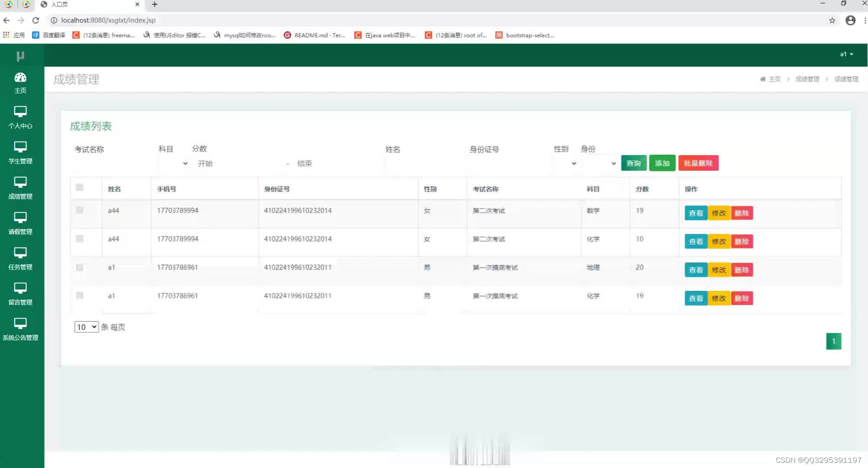Click the red 批量删除 button
This screenshot has height=468, width=868.
pyautogui.click(x=698, y=163)
